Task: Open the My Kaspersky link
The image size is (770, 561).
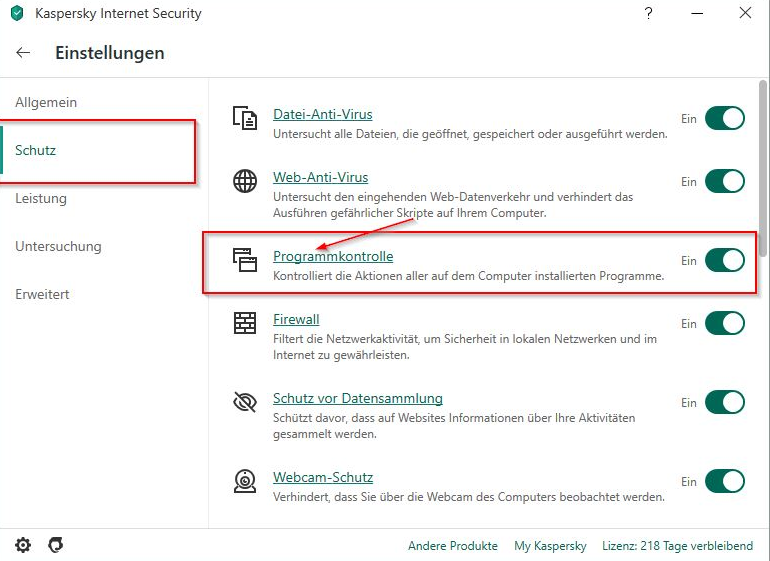Action: pos(550,546)
